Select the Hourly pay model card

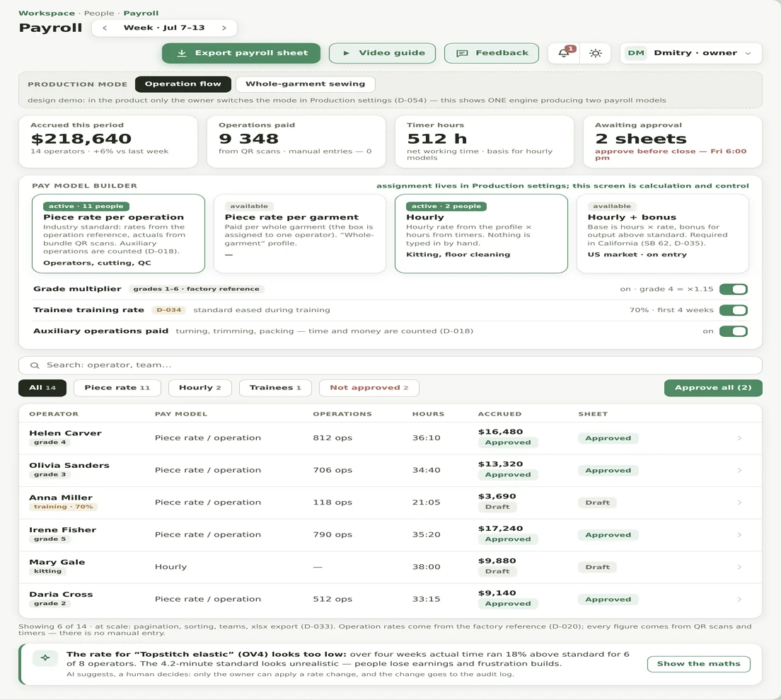481,234
